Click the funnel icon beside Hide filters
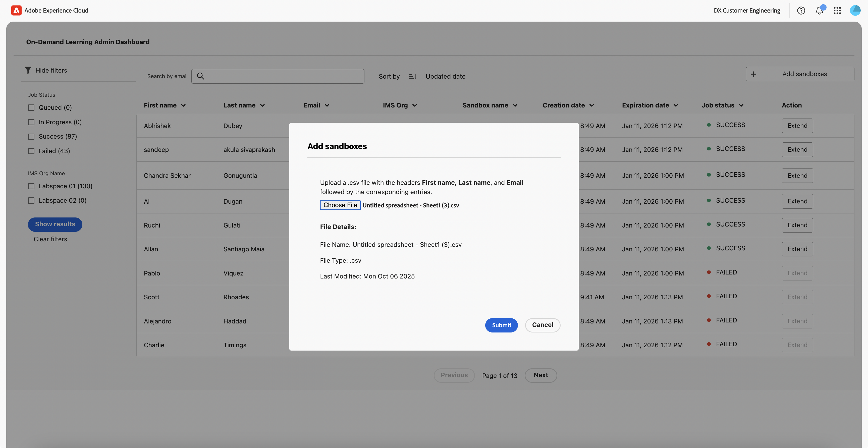Viewport: 868px width, 448px height. (x=28, y=70)
